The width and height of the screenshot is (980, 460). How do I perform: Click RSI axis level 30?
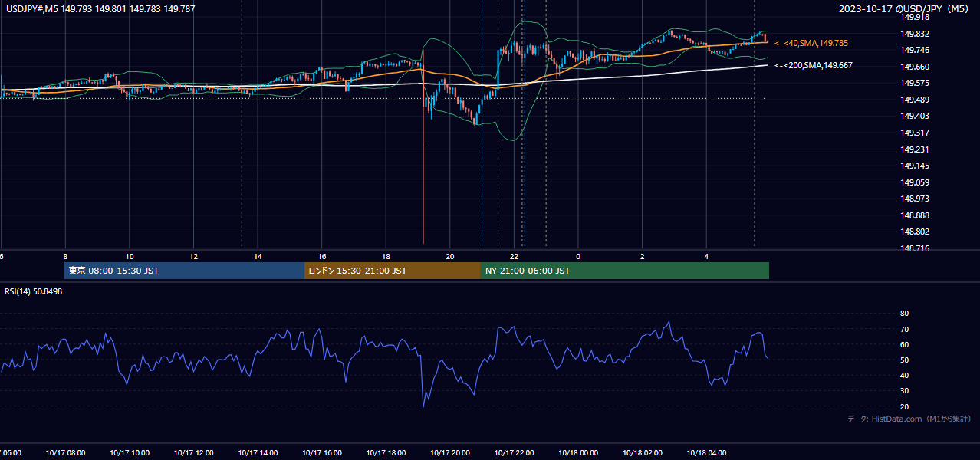coord(904,390)
